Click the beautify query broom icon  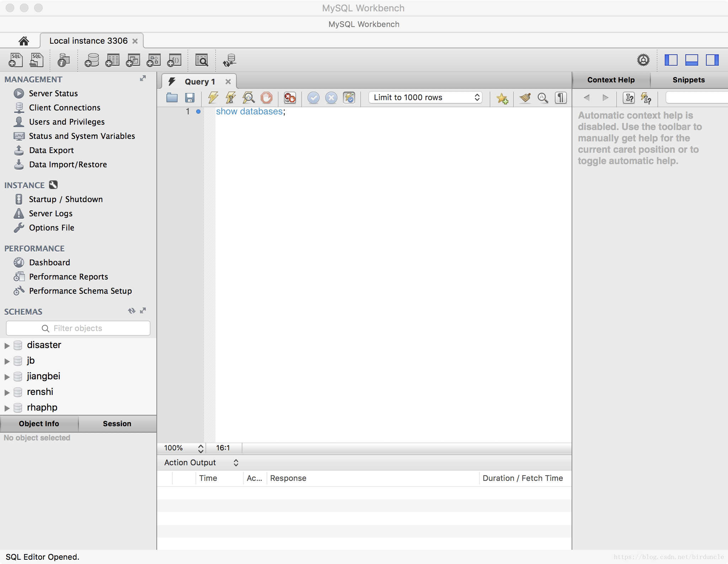coord(525,98)
